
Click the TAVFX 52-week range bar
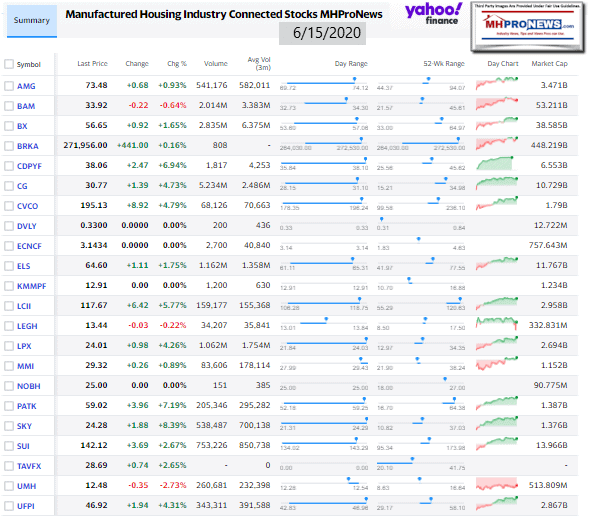tap(421, 464)
